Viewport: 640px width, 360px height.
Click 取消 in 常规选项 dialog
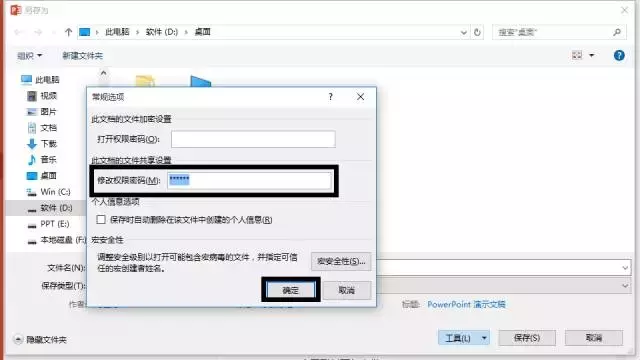[347, 290]
